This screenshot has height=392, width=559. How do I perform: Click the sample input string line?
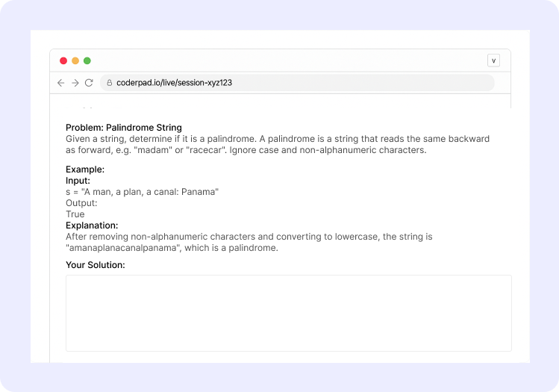click(142, 192)
